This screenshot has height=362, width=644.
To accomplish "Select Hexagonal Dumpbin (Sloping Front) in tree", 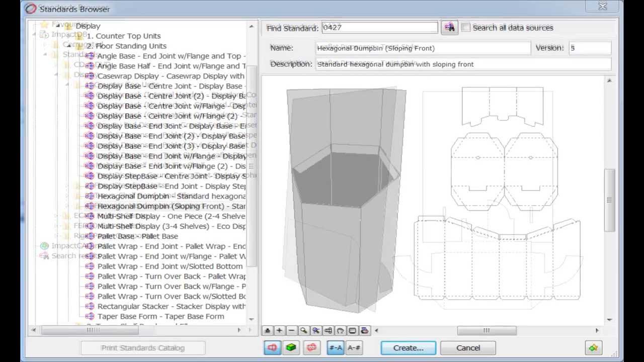I will point(172,206).
